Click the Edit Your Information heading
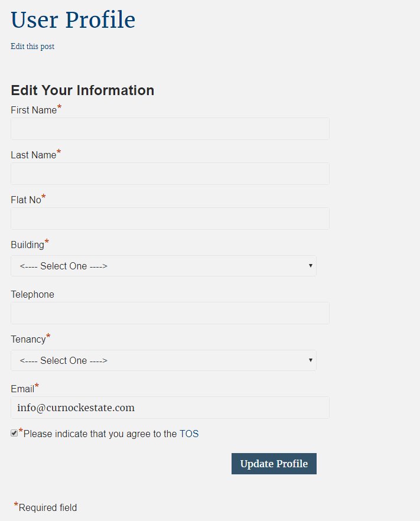 (x=82, y=90)
